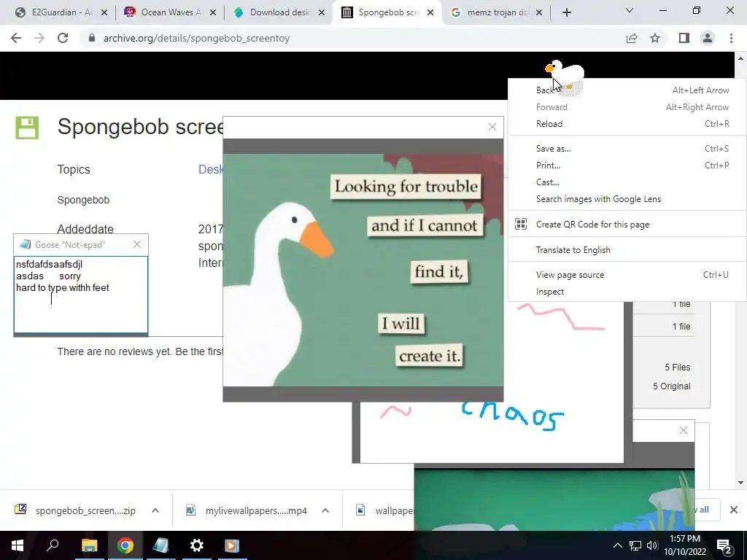Close the E2Guardian tab
This screenshot has width=747, height=560.
(104, 12)
